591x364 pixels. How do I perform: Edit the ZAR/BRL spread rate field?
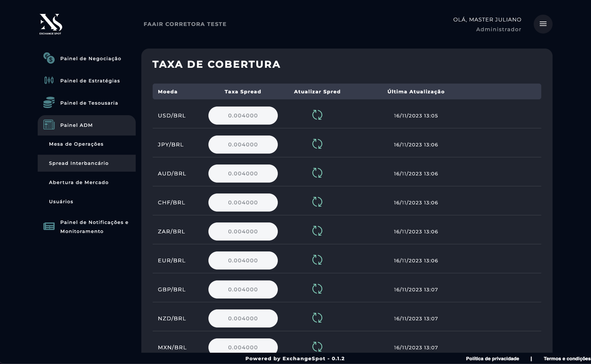(x=243, y=231)
